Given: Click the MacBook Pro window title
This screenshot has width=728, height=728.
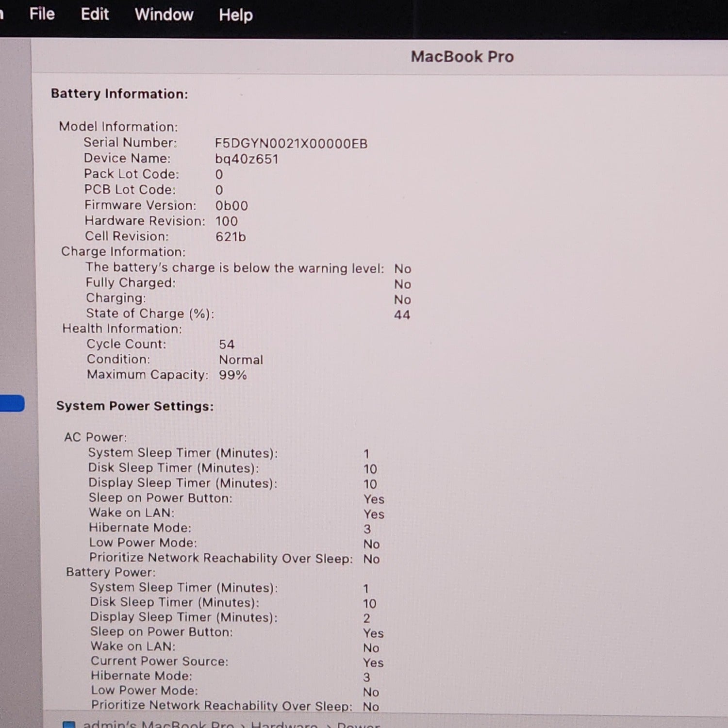Looking at the screenshot, I should (x=462, y=57).
